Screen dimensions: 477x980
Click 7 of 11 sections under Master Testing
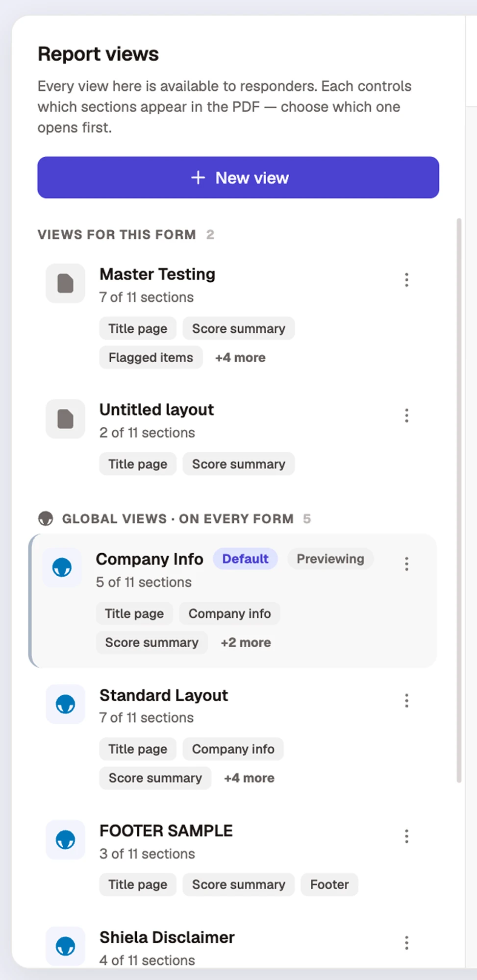(x=147, y=297)
